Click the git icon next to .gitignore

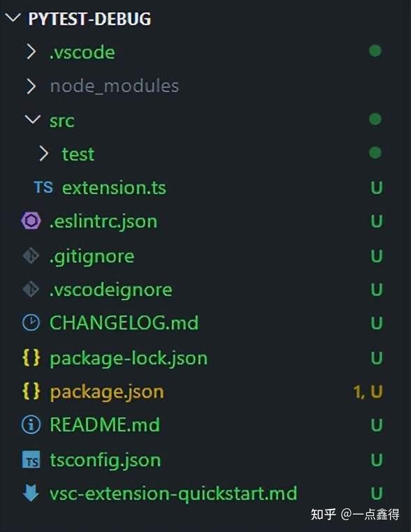[31, 256]
